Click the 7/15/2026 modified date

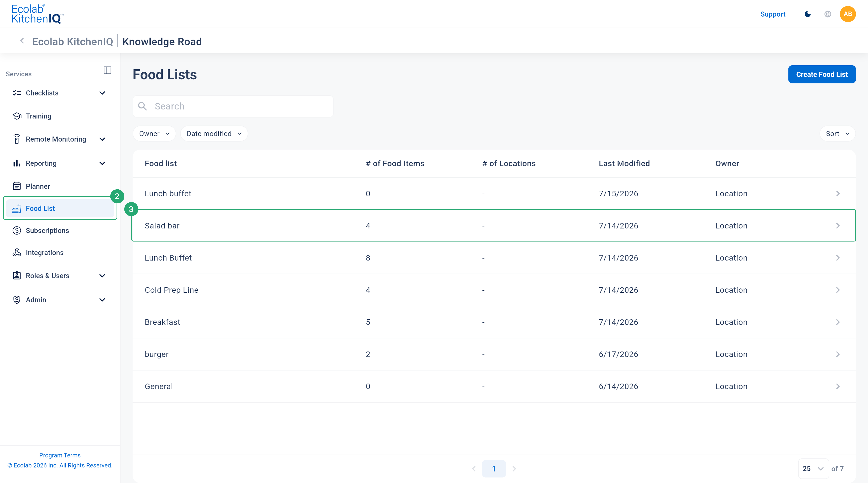point(618,194)
